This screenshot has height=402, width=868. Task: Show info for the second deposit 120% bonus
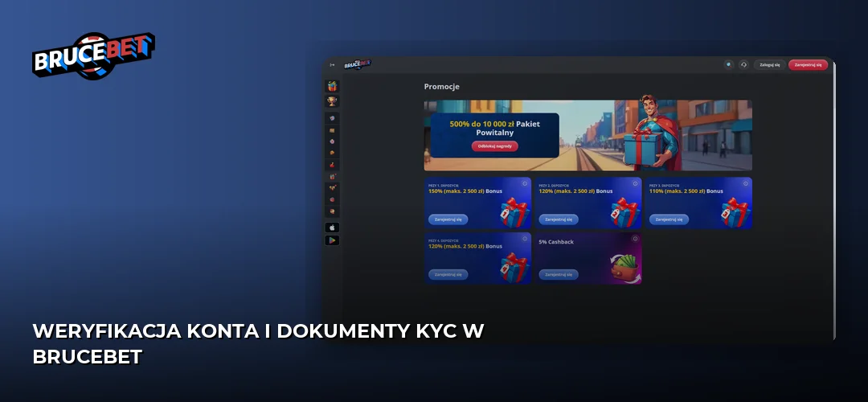[x=635, y=183]
